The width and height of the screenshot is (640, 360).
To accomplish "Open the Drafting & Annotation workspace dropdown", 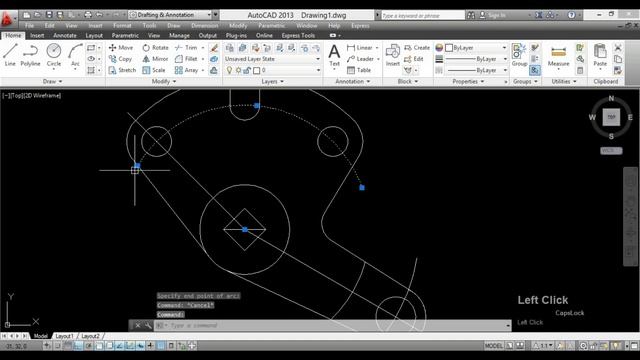I will (170, 15).
